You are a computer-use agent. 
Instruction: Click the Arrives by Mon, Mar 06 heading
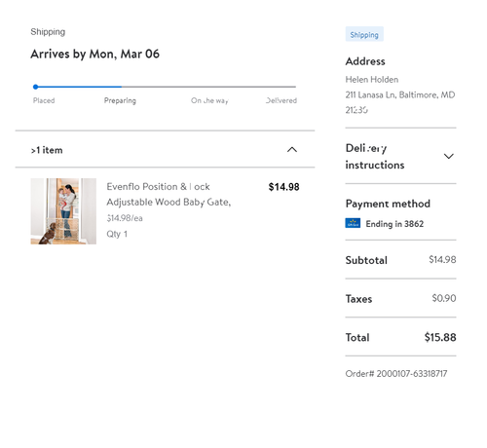coord(95,54)
